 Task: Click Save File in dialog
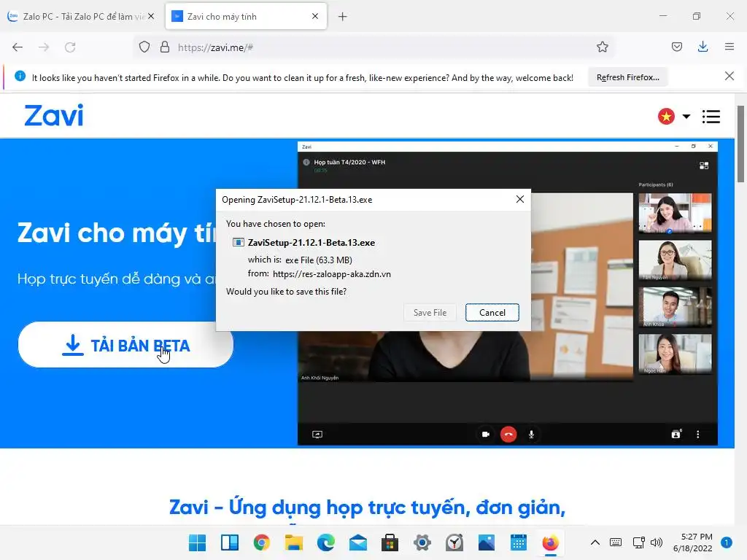[x=430, y=312]
